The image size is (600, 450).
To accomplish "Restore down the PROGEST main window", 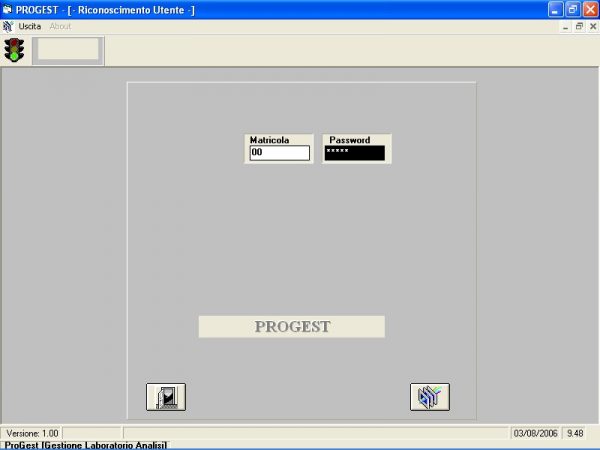I will pos(573,10).
